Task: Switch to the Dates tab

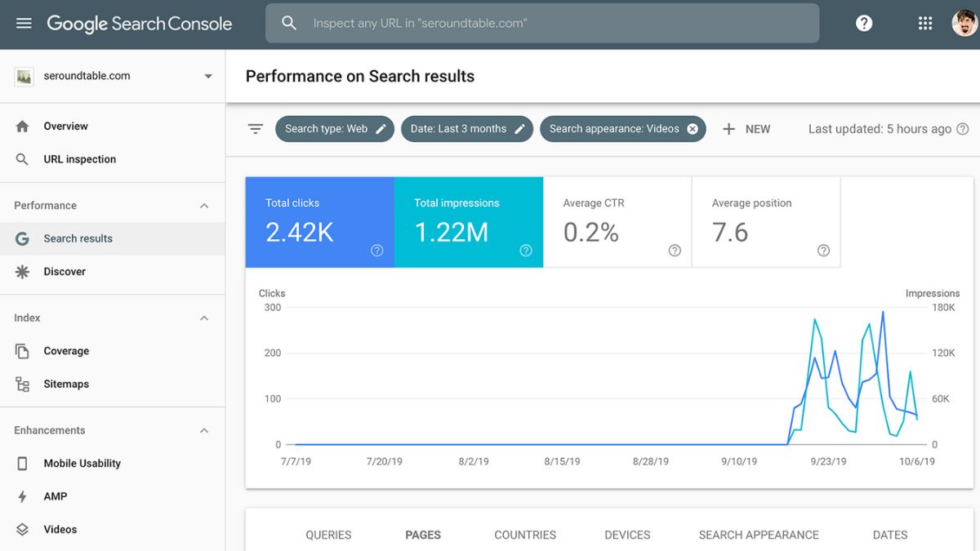Action: click(890, 535)
